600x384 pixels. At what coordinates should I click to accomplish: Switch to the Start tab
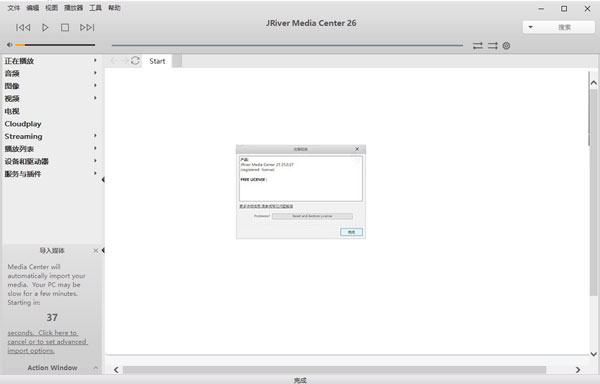(157, 61)
